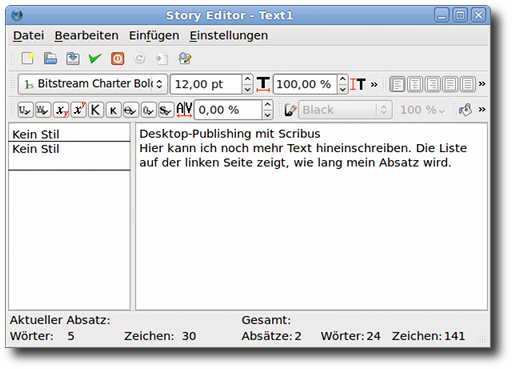Decrease 100,00 % width scaling down arrow
This screenshot has height=369, width=512.
pos(343,89)
